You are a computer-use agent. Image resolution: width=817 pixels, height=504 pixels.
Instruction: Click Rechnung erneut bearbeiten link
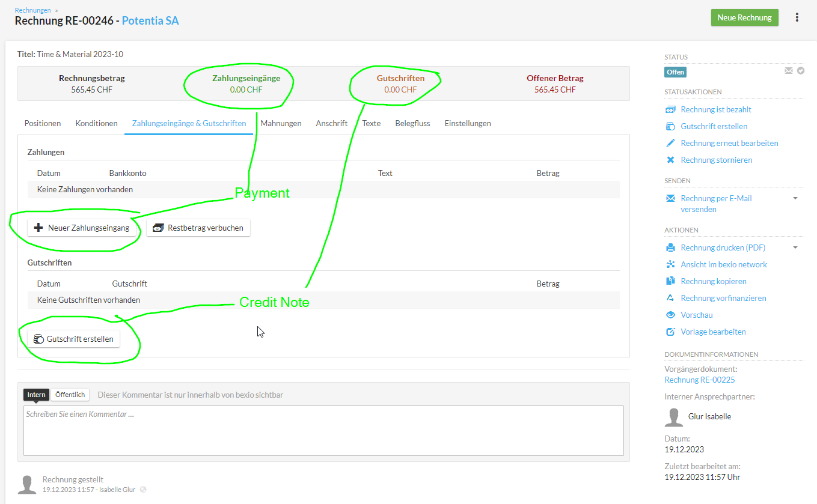729,144
